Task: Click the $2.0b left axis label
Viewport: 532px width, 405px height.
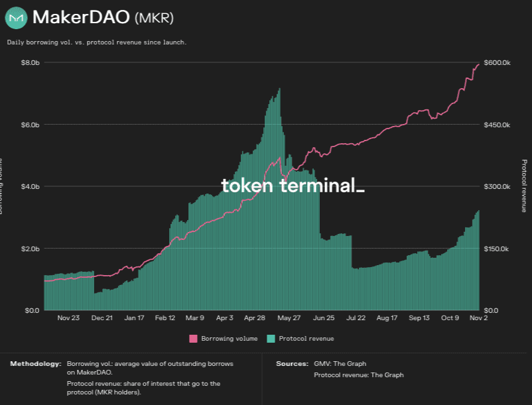Action: [x=31, y=249]
